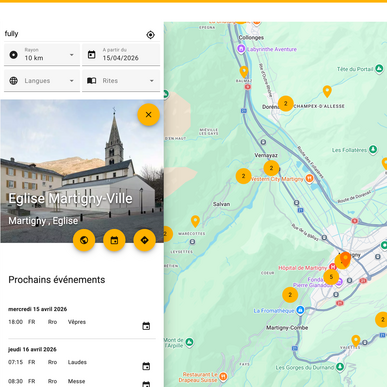The height and width of the screenshot is (387, 387).
Task: Click Mont de l'Arpille park icon
Action: tap(189, 342)
